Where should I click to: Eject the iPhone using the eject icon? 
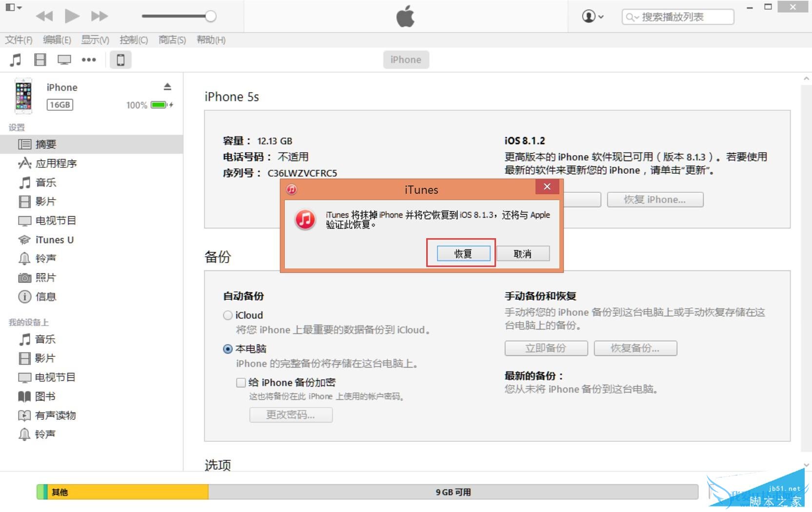click(168, 87)
